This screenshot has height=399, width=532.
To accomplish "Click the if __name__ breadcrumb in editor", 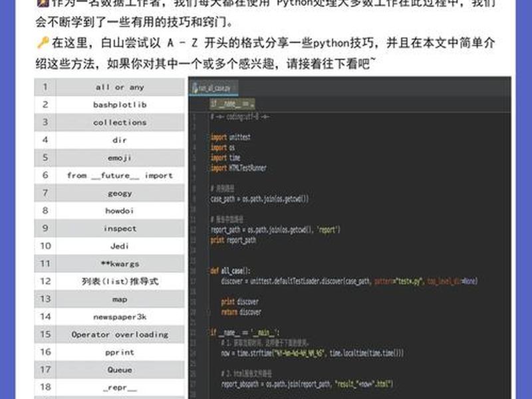I will pos(232,104).
